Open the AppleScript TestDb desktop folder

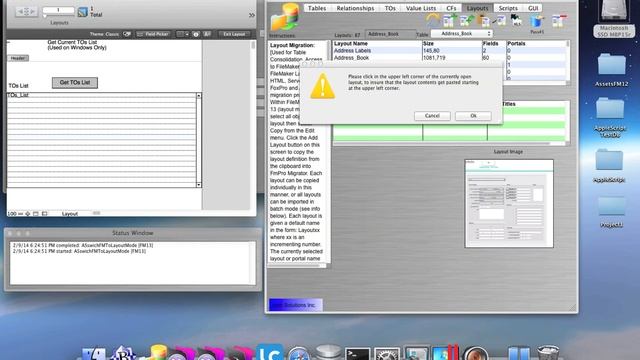coord(610,118)
